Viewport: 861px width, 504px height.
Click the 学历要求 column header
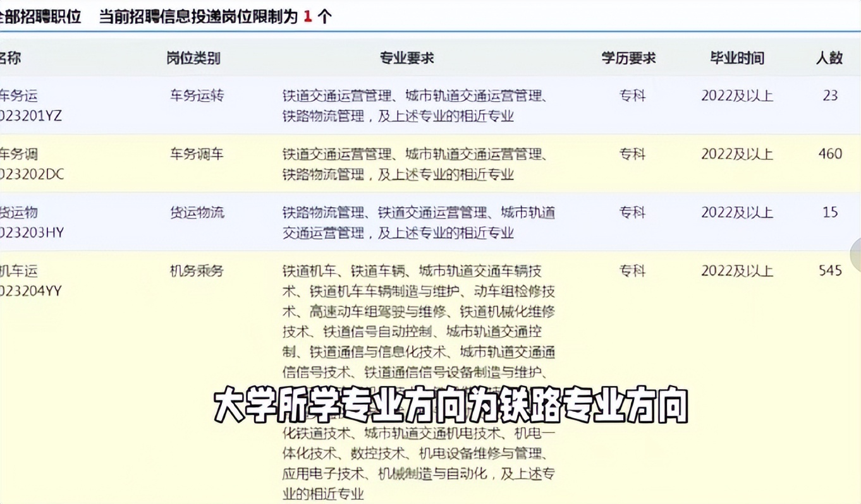pyautogui.click(x=628, y=58)
